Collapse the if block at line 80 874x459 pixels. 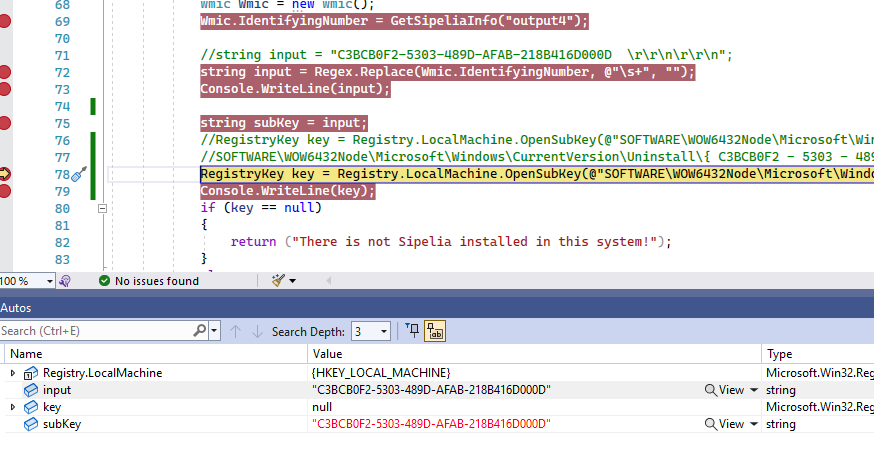click(102, 209)
